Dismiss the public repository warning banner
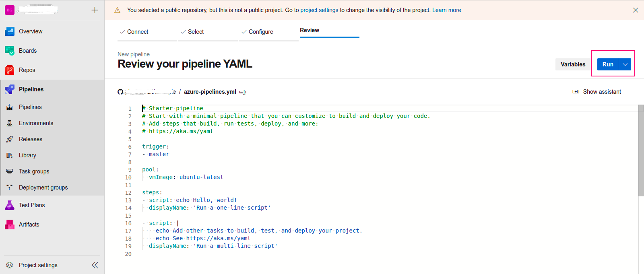 (636, 10)
